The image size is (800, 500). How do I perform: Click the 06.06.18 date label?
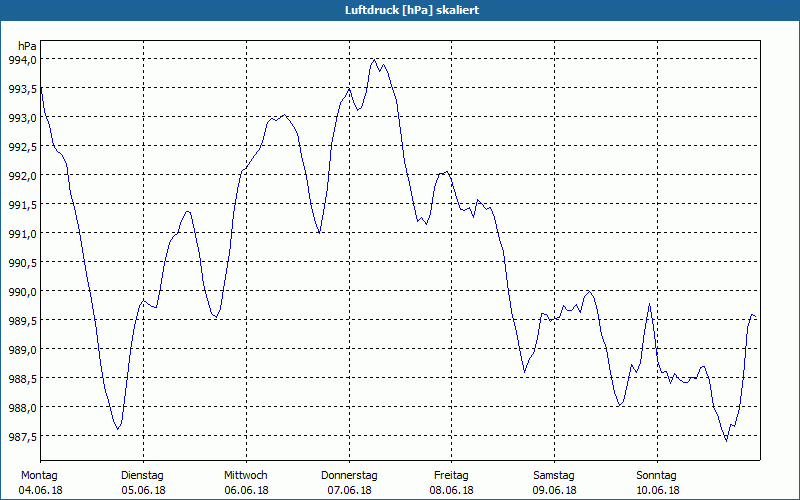(x=246, y=490)
